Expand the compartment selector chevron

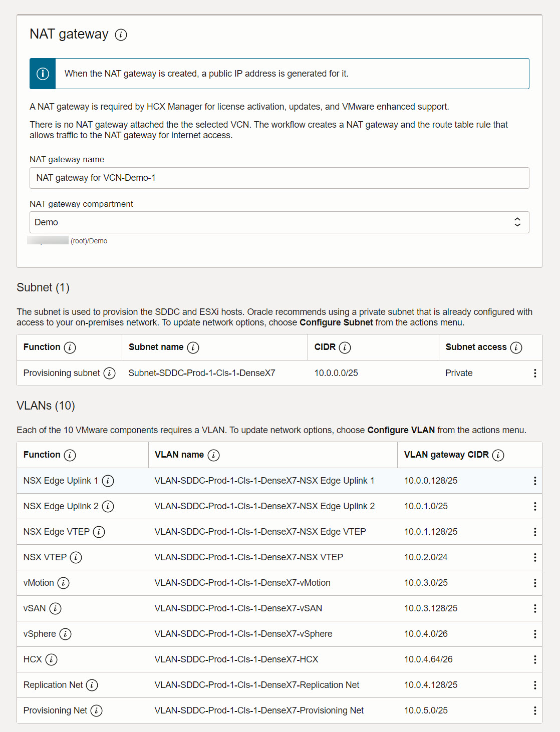[517, 222]
